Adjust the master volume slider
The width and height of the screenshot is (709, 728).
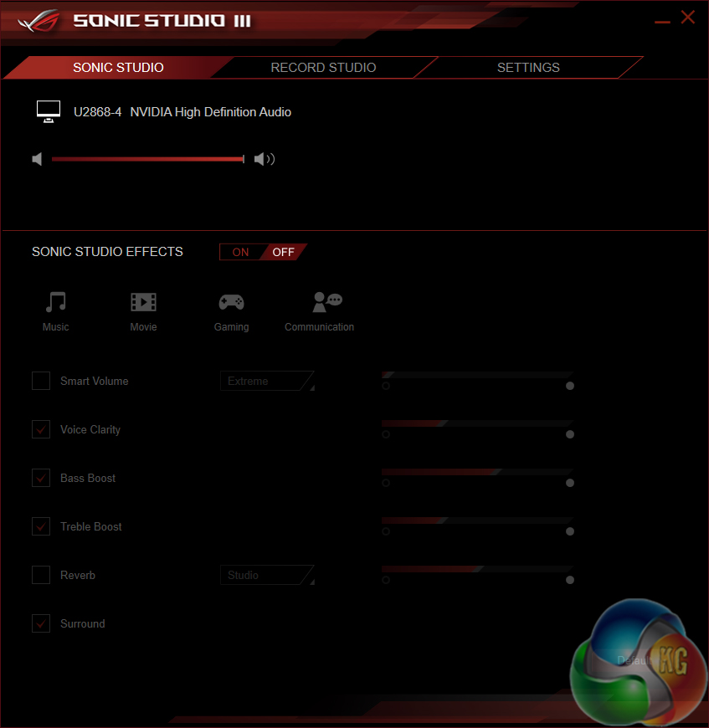[148, 159]
